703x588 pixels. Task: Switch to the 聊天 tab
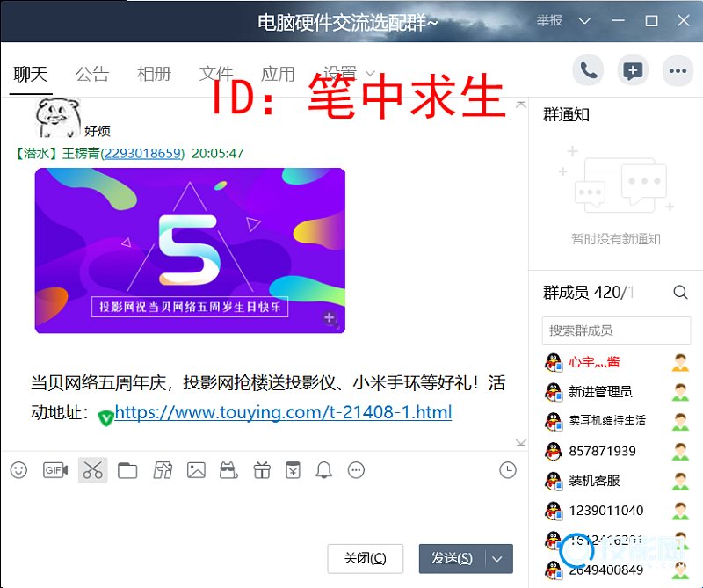point(31,74)
